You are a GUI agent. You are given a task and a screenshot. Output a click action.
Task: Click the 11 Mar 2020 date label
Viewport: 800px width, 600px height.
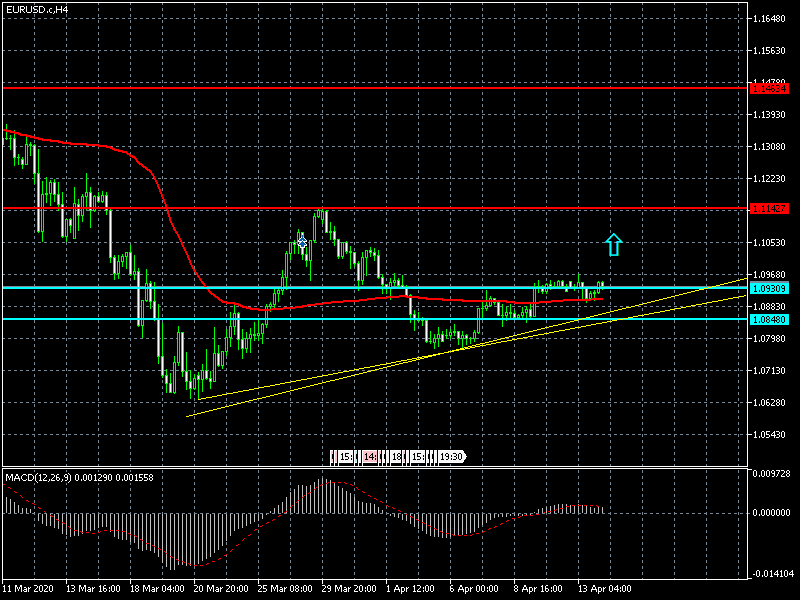(x=30, y=589)
